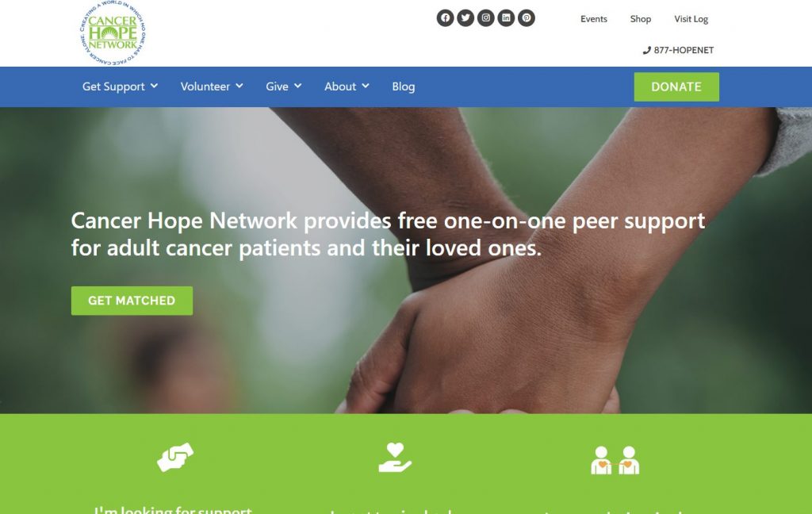Viewport: 812px width, 514px height.
Task: Expand the Give dropdown menu
Action: (283, 86)
